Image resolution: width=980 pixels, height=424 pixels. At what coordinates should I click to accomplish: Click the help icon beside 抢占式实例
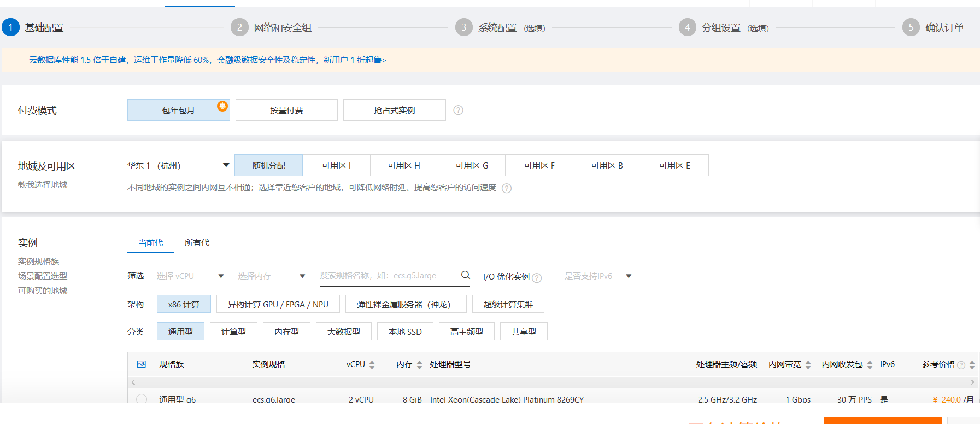click(x=459, y=110)
